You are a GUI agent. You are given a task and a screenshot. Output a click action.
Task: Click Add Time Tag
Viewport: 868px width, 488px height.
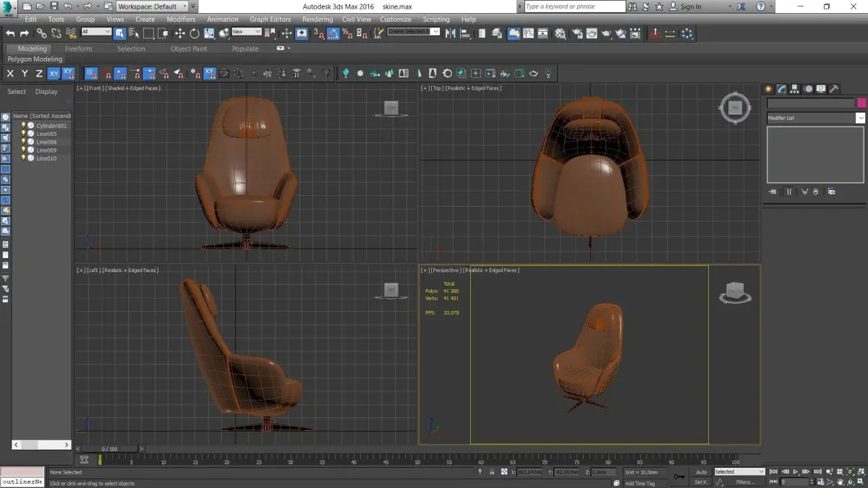639,483
